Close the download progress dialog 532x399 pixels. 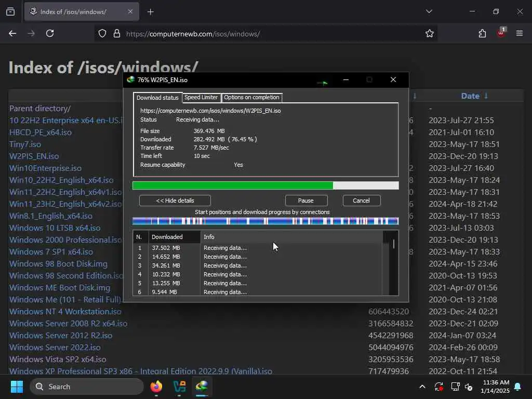pos(393,79)
